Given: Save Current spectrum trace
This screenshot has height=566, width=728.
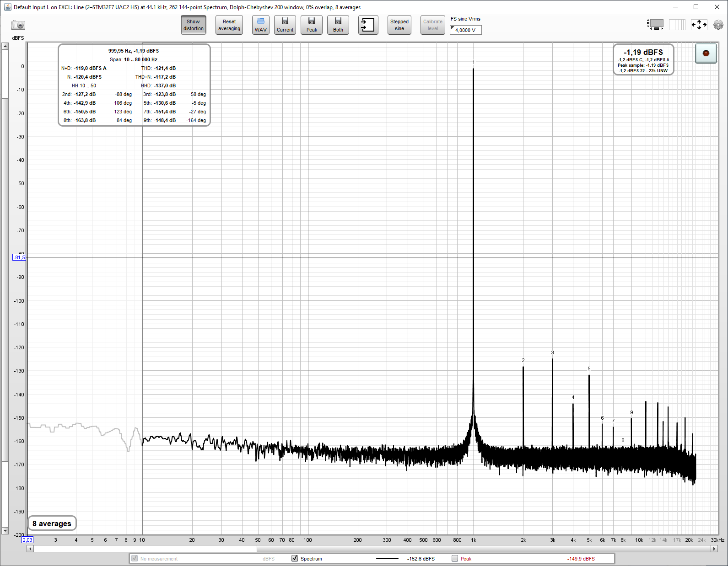Looking at the screenshot, I should tap(285, 25).
